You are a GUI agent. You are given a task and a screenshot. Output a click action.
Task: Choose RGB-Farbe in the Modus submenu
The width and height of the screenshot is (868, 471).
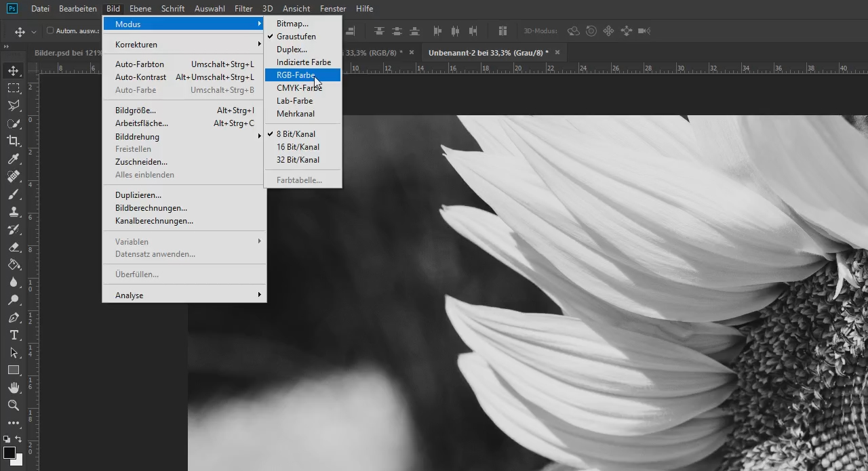pos(302,75)
